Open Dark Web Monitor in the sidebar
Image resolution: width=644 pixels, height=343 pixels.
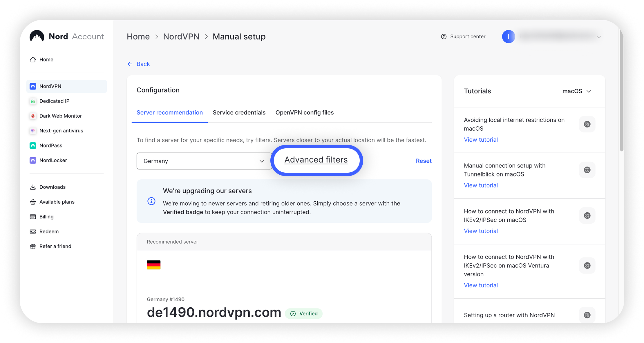click(x=56, y=116)
